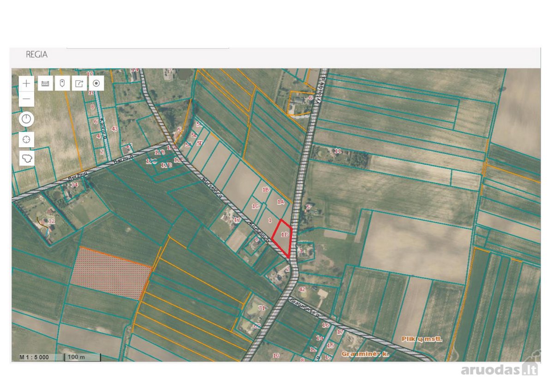Click parcel label 34
Viewport: 554px width, 392px height.
[x=74, y=185]
